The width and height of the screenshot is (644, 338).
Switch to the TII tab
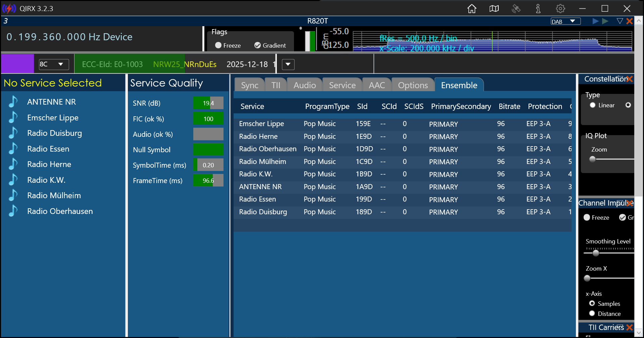click(276, 85)
